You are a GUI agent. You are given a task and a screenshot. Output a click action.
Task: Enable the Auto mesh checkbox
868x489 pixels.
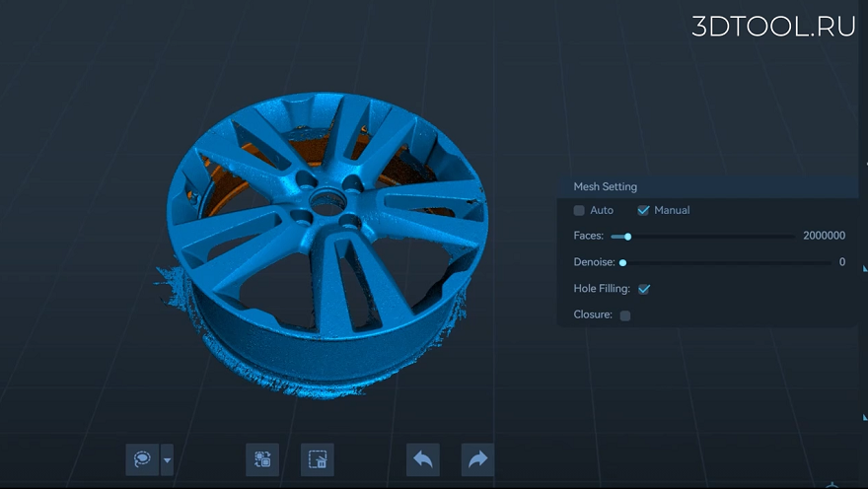coord(579,210)
